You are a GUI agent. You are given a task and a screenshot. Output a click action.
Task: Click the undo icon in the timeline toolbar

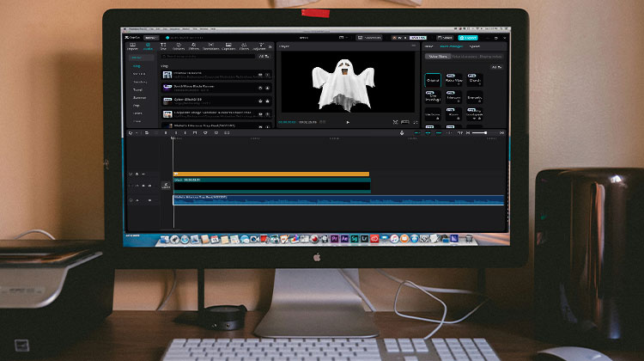pyautogui.click(x=146, y=132)
